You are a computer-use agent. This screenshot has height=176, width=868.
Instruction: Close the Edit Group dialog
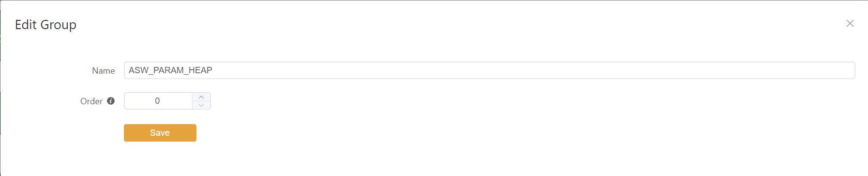(x=850, y=23)
